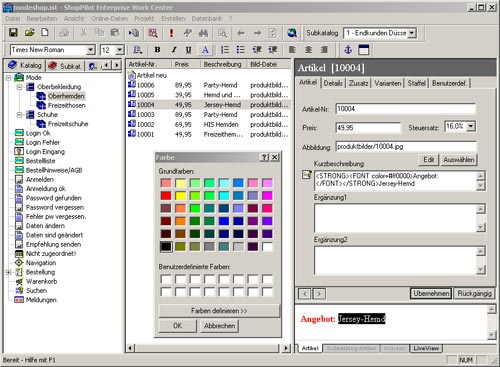Click the table window icon beside the anchor

coord(364,50)
